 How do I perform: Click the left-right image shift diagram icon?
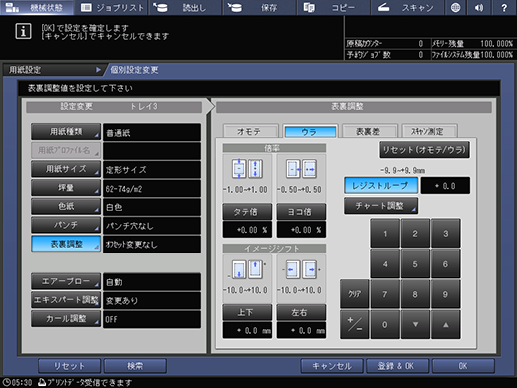[301, 269]
